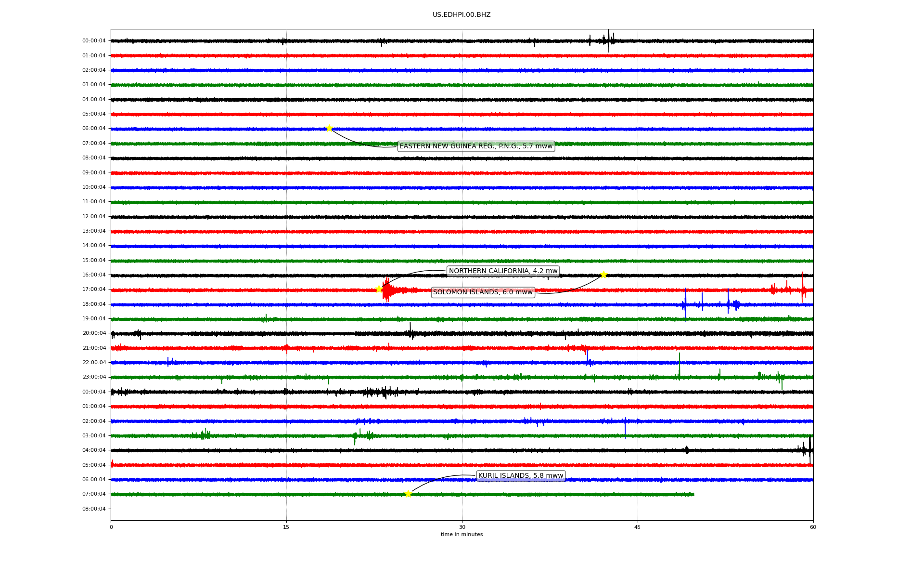Click the tall black spike in top trace

(x=608, y=39)
